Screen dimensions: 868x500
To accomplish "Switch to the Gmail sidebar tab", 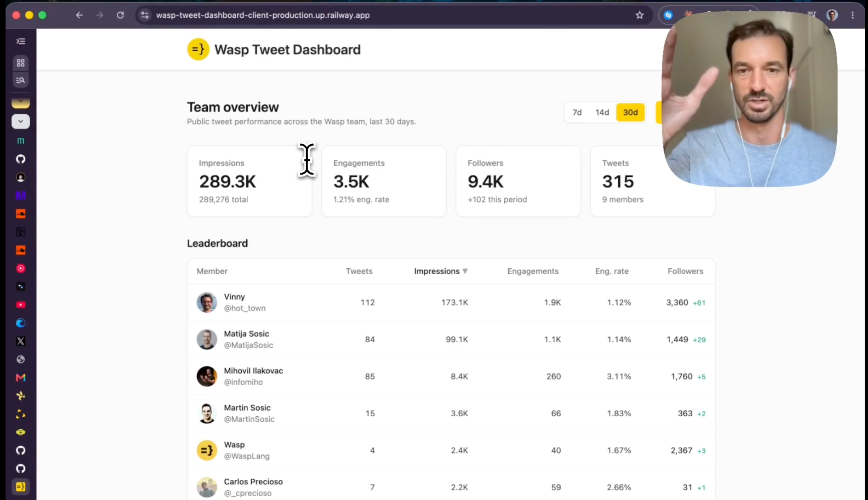I will point(21,377).
